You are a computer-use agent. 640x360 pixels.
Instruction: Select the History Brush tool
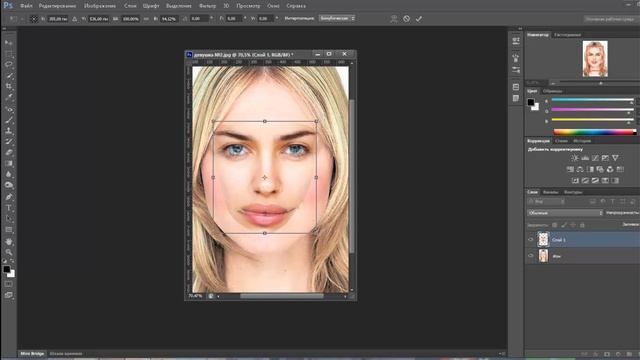[x=9, y=142]
